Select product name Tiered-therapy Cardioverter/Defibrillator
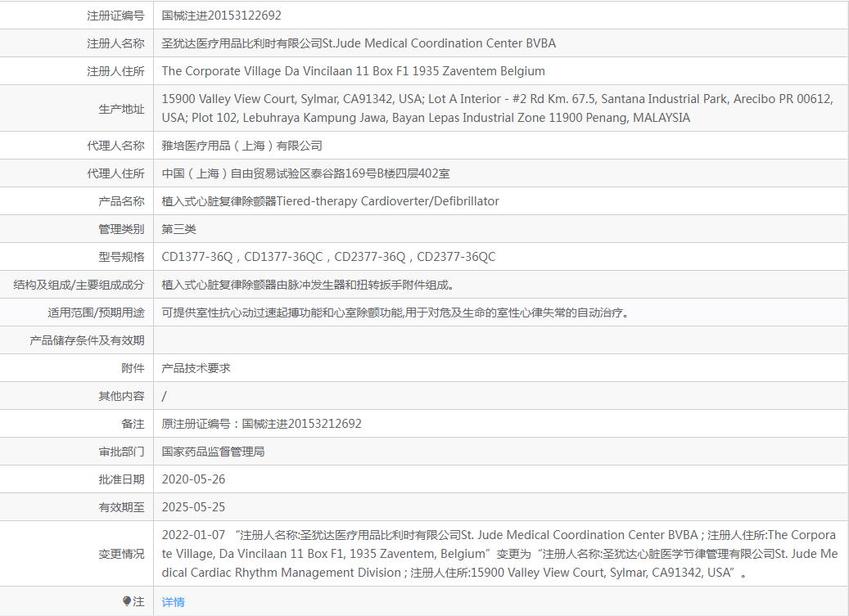 click(388, 201)
